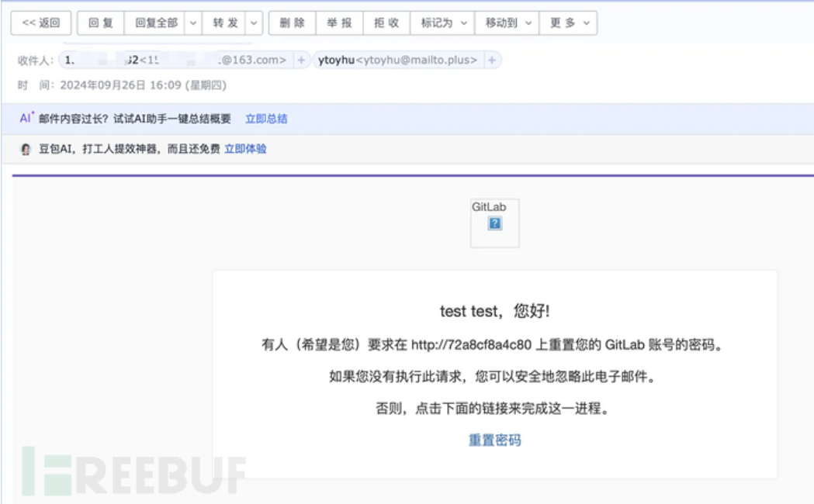The height and width of the screenshot is (504, 814).
Task: Click the broken GitLab logo image
Action: pos(494,223)
